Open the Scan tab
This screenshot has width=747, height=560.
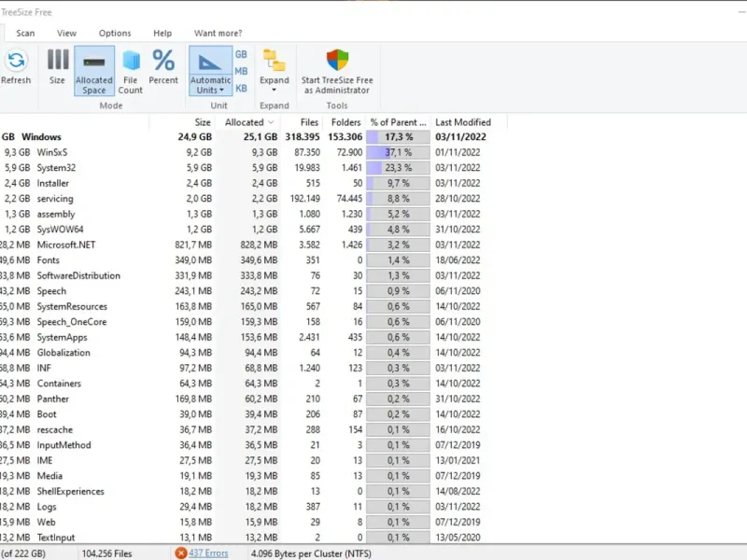(x=25, y=34)
